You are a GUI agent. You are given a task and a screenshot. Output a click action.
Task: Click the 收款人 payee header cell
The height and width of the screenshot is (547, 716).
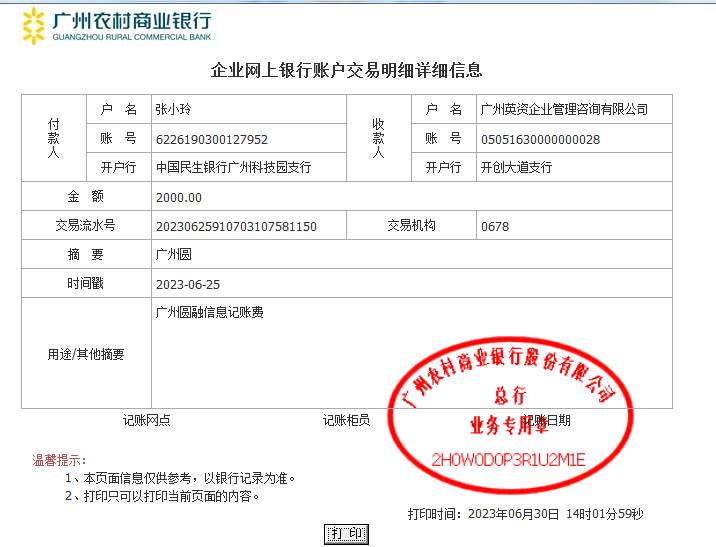379,138
